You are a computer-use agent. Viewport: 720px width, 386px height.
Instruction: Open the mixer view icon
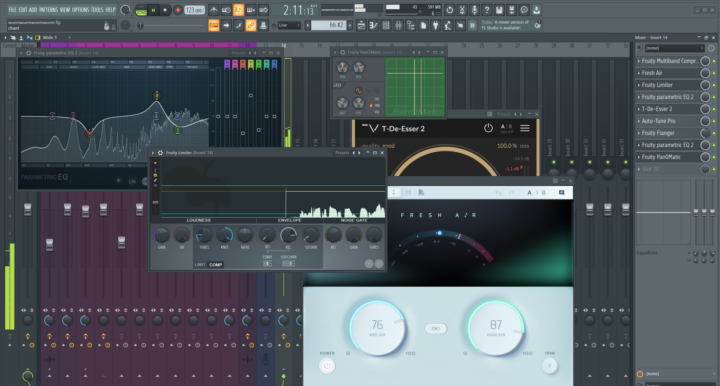[398, 26]
